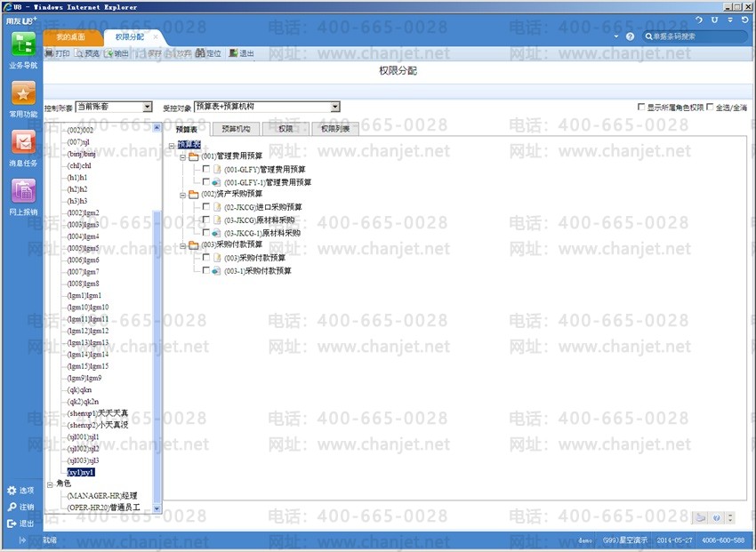
Task: Open the 网上报销 sidebar icon
Action: point(23,191)
